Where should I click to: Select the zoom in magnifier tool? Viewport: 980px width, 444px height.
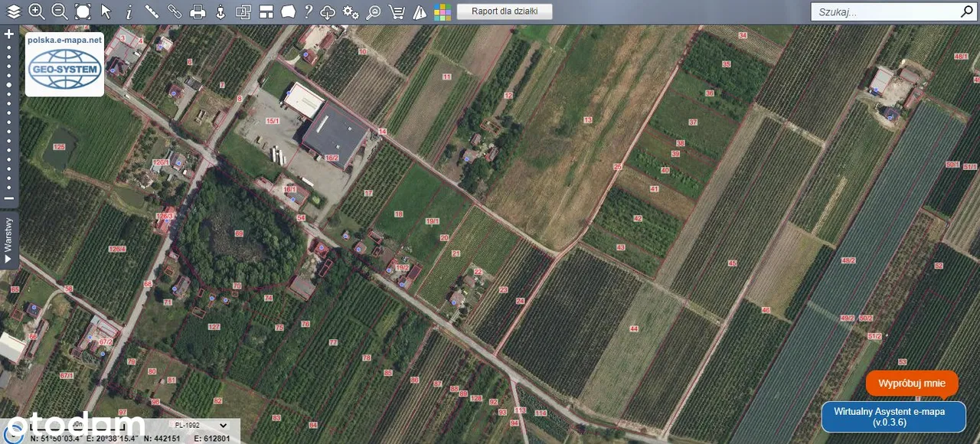click(36, 11)
